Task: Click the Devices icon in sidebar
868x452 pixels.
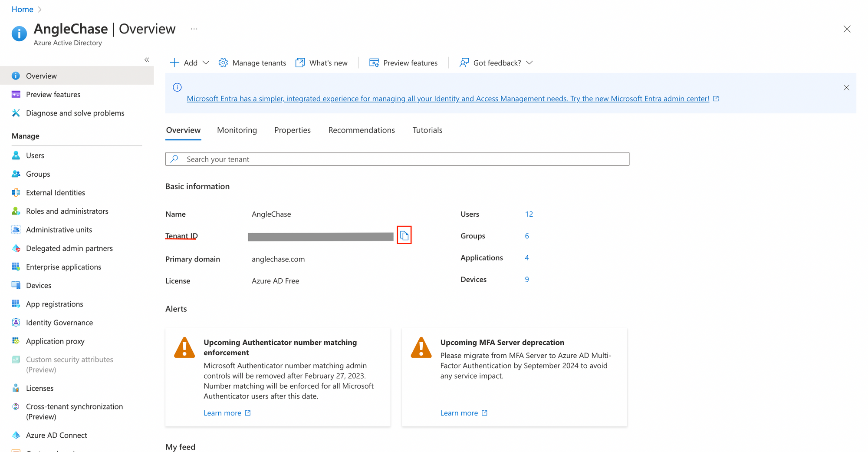Action: (x=16, y=286)
